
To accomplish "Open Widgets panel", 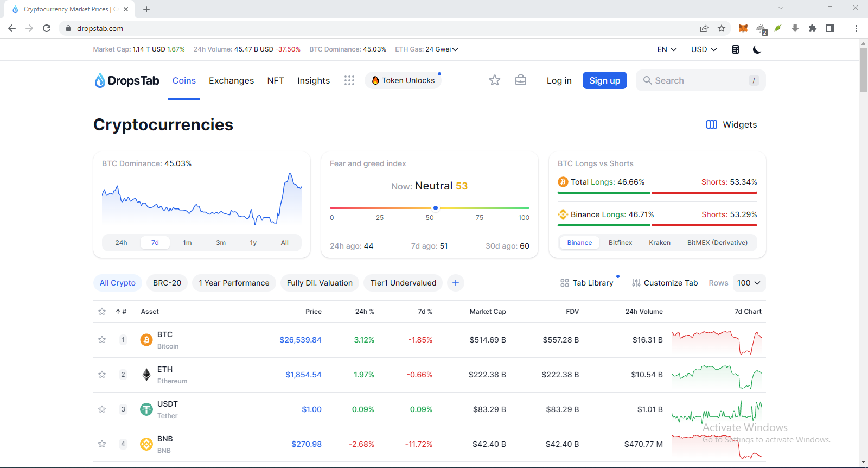I will pos(731,124).
